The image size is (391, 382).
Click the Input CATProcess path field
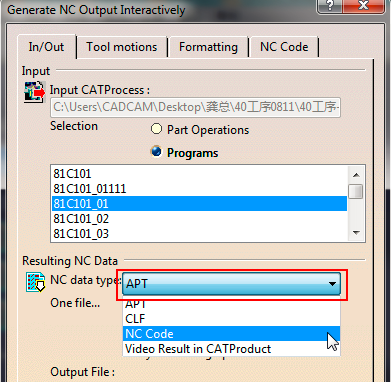[195, 107]
